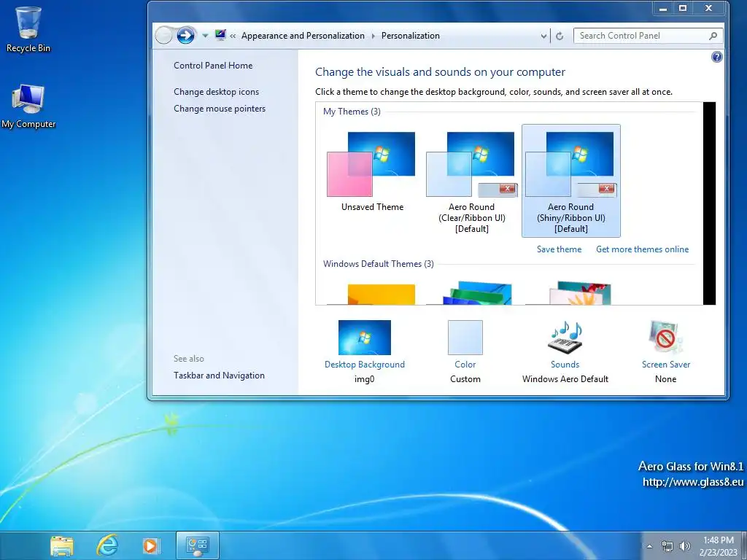
Task: Open Change desktop icons
Action: 216,92
